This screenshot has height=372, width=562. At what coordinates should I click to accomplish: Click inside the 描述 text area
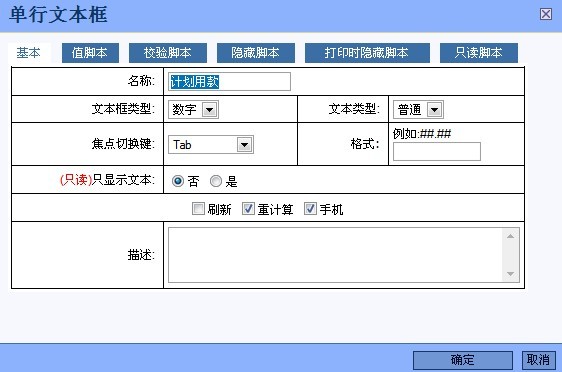point(344,255)
